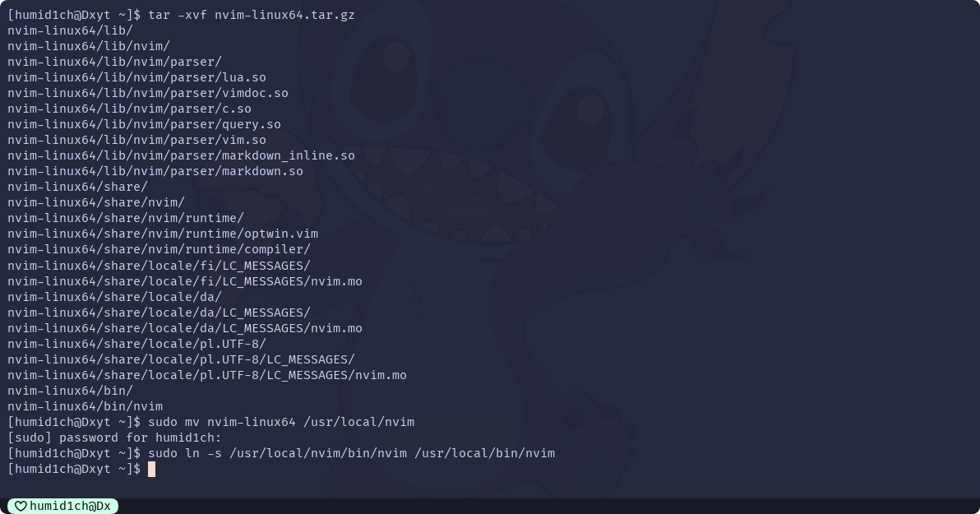This screenshot has width=980, height=514.
Task: Click the [sudo] password for humid1ch line
Action: [x=114, y=438]
